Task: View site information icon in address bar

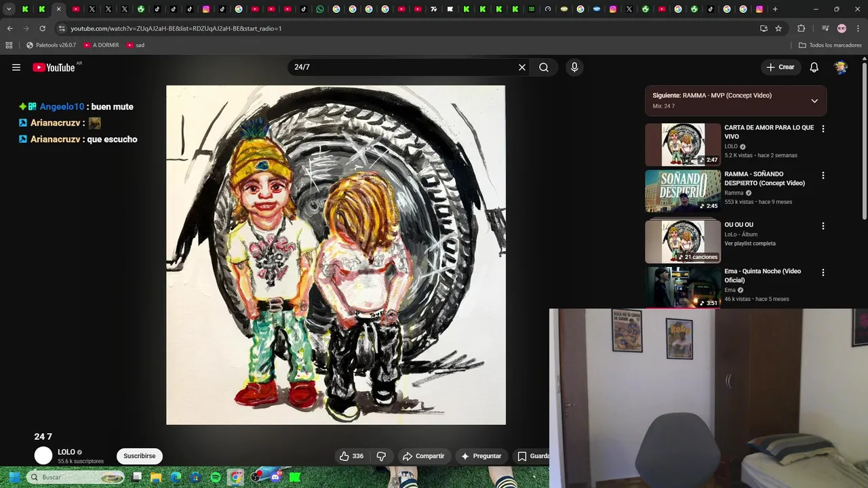Action: (x=62, y=28)
